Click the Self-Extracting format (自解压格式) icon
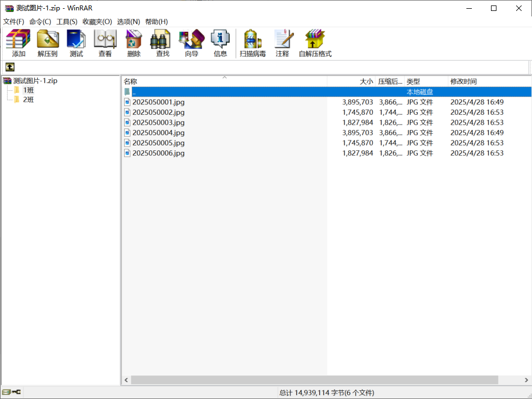Screen dimensions: 532x399 coord(315,43)
